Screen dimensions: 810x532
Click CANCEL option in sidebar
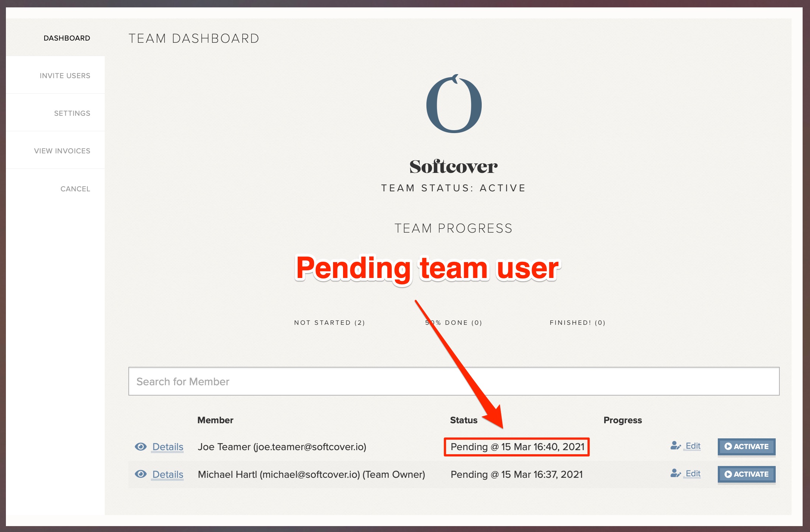(75, 189)
